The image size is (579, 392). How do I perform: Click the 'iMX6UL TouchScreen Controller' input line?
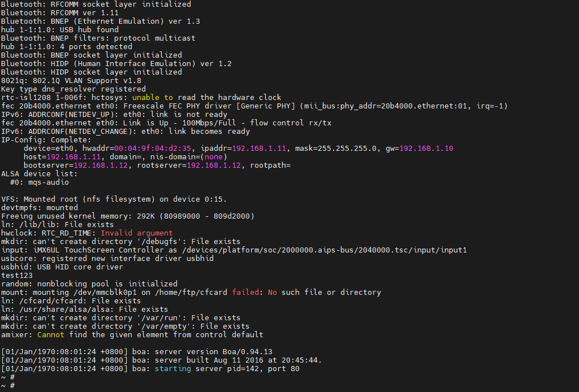tap(234, 250)
